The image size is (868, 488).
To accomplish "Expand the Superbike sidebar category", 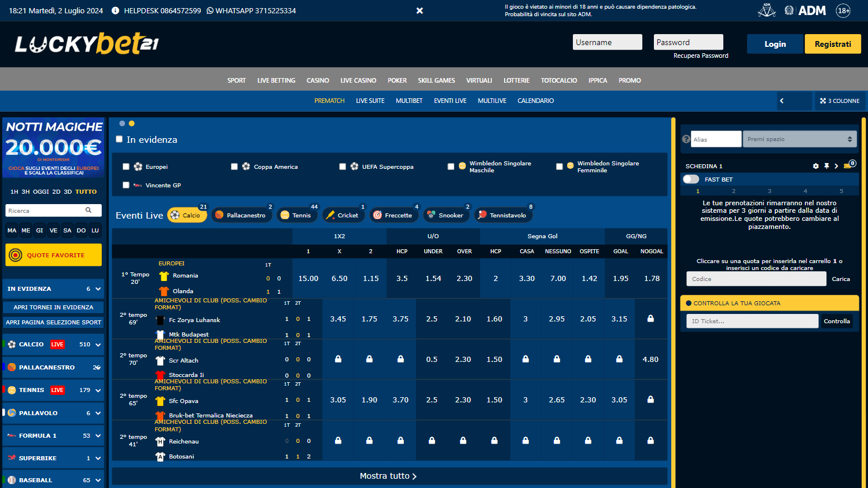I will [x=53, y=458].
